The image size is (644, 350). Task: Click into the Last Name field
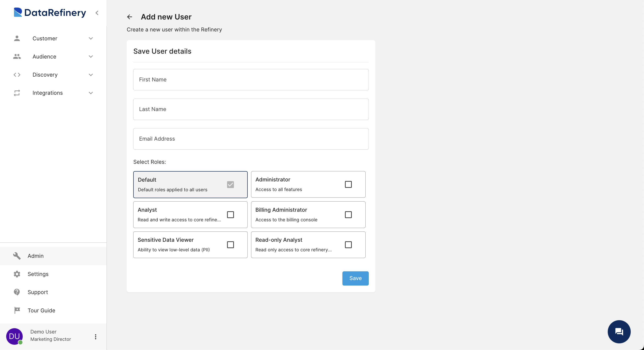[x=251, y=109]
